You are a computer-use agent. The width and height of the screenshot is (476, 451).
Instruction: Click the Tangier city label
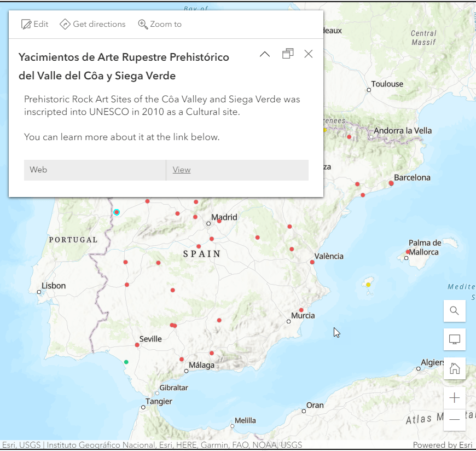tap(159, 402)
